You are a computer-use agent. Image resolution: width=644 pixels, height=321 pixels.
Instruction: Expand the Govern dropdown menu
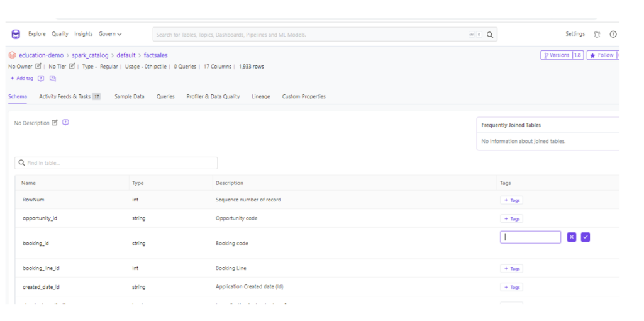(x=110, y=34)
